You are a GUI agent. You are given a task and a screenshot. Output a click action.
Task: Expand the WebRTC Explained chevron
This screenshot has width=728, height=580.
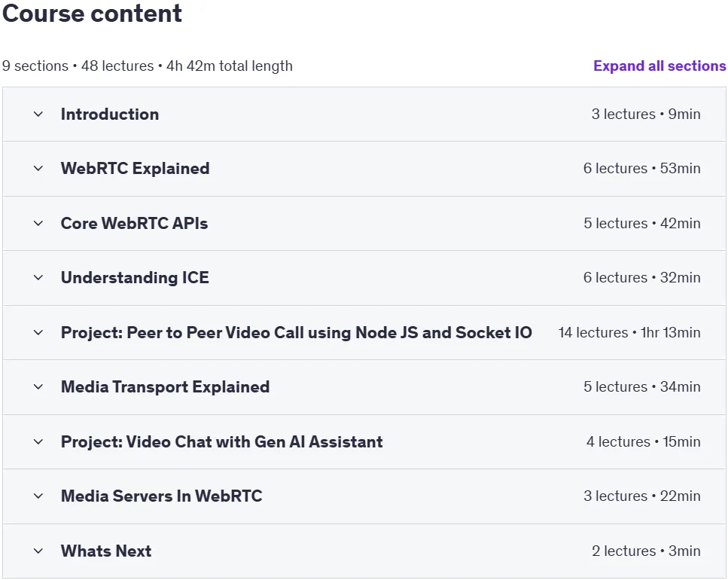click(x=38, y=169)
